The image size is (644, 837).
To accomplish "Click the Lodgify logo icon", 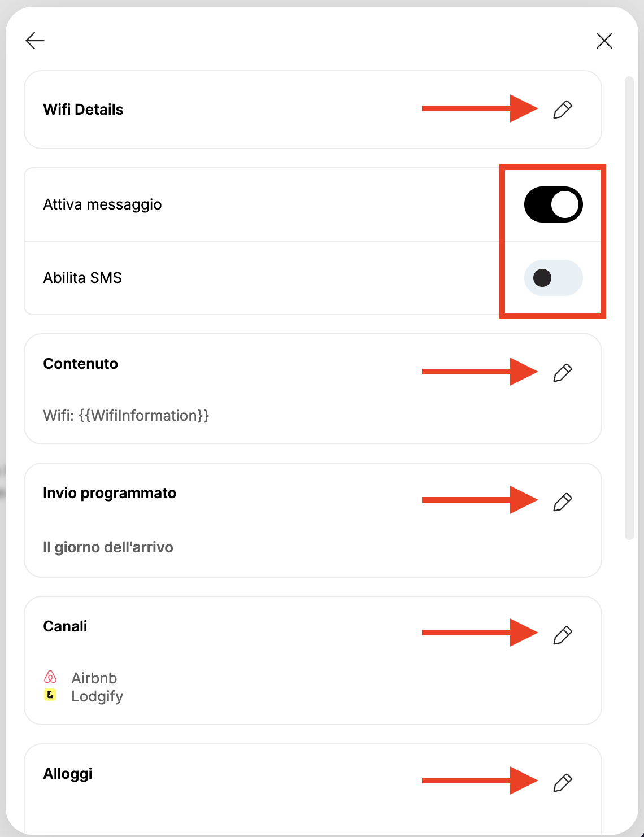I will coord(50,695).
